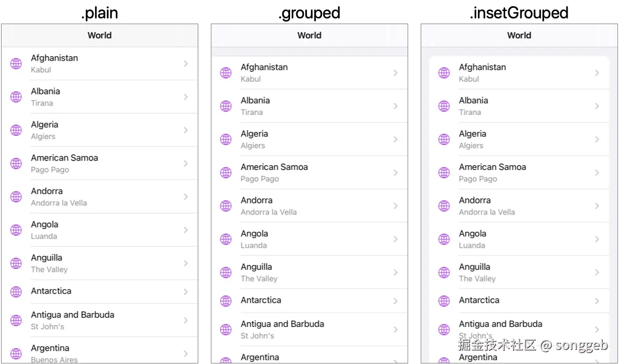Tap the chevron on Anguilla row in .grouped list
The width and height of the screenshot is (619, 364).
(396, 273)
